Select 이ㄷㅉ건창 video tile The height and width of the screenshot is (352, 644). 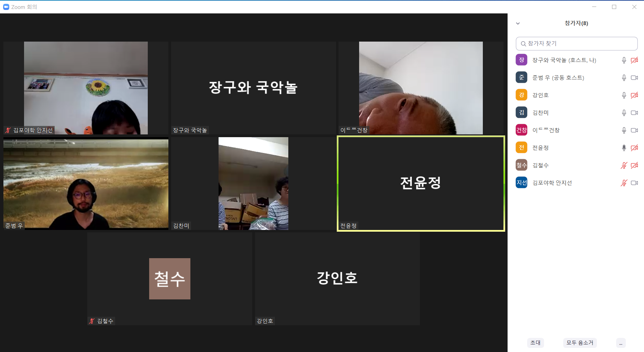pyautogui.click(x=421, y=88)
